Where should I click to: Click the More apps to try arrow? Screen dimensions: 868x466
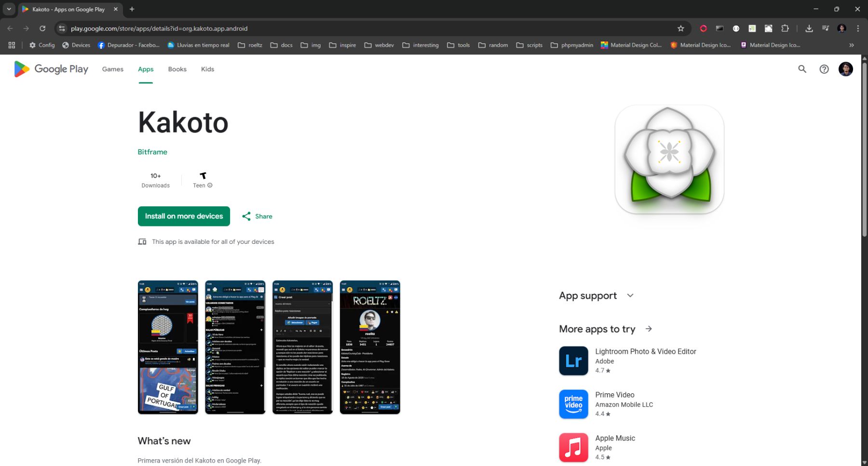point(649,329)
